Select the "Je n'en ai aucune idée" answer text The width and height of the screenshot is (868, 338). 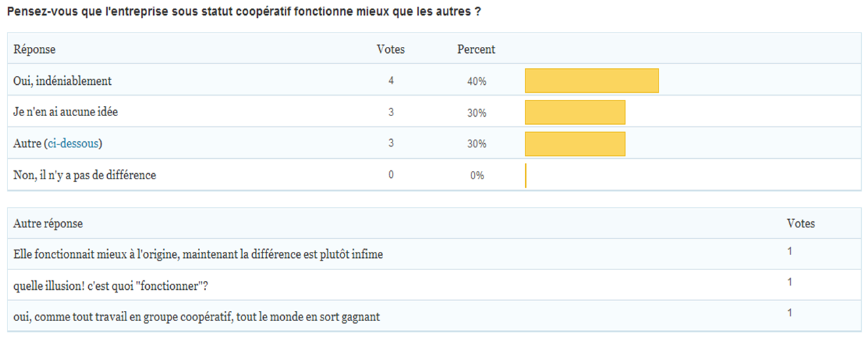tap(66, 113)
